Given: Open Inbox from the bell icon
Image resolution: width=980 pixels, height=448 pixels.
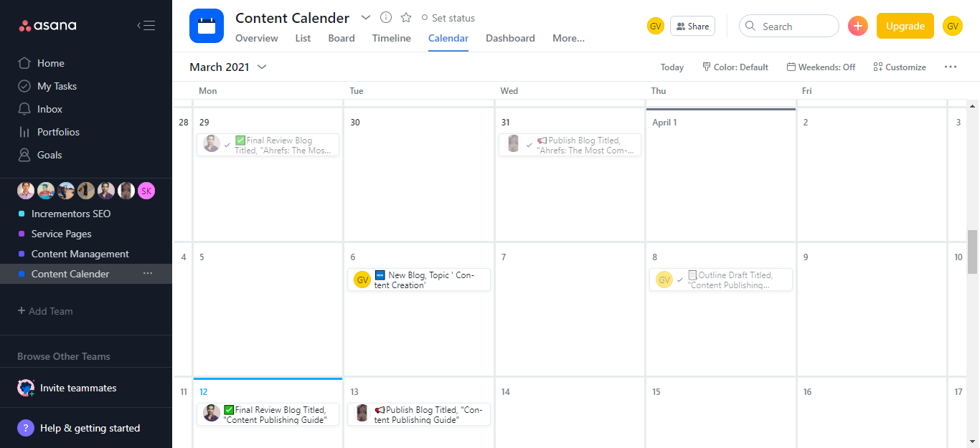Looking at the screenshot, I should [x=24, y=109].
